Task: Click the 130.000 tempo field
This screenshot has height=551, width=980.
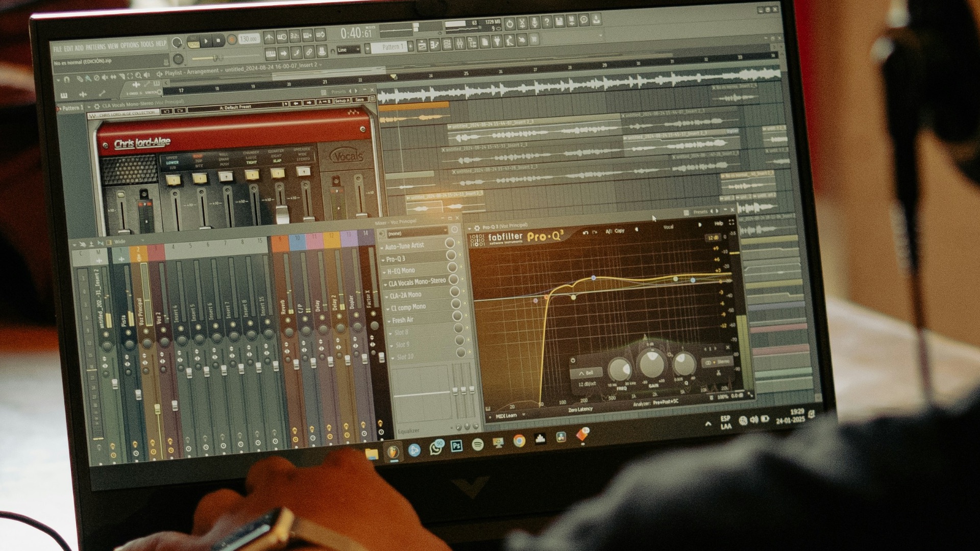Action: coord(249,39)
